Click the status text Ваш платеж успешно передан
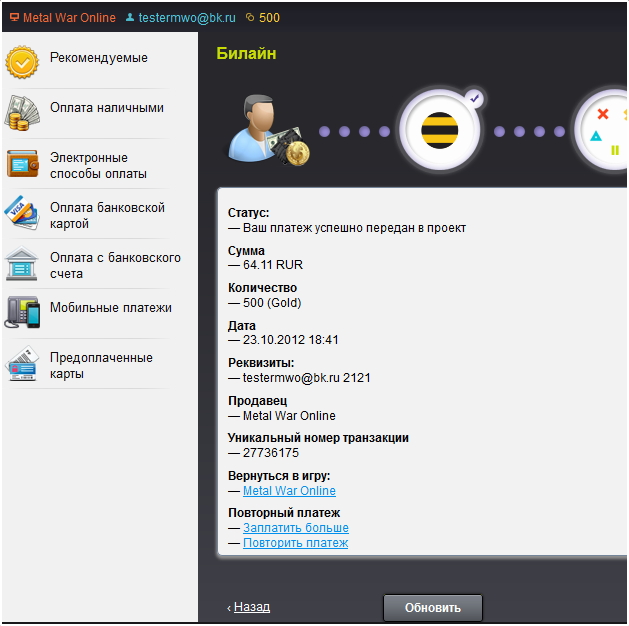The width and height of the screenshot is (629, 626). tap(354, 228)
